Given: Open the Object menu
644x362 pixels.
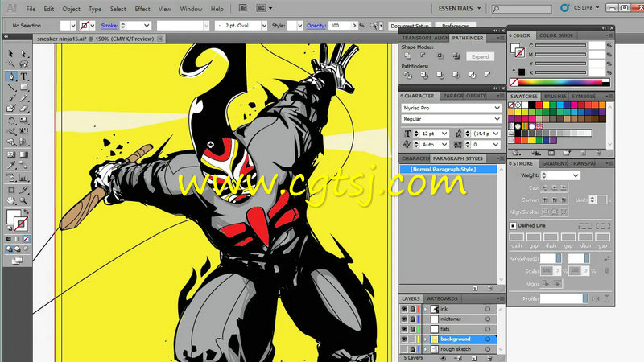Looking at the screenshot, I should coord(71,9).
